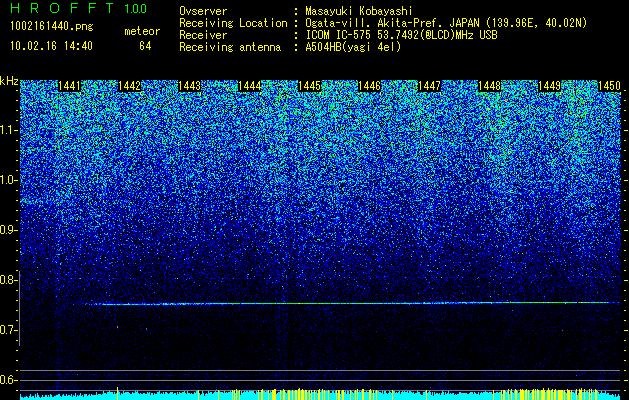Click the 0.8 frequency axis label
This screenshot has height=400, width=629.
click(x=7, y=280)
